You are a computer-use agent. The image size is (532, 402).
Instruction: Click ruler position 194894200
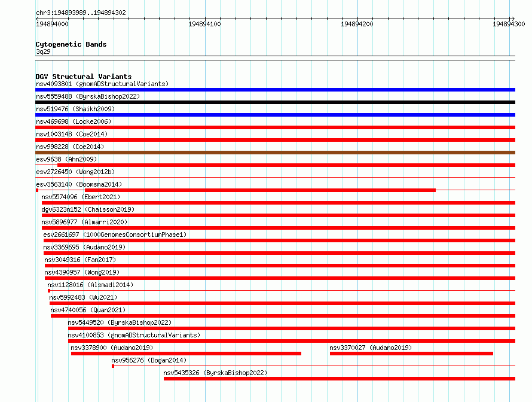pos(357,24)
